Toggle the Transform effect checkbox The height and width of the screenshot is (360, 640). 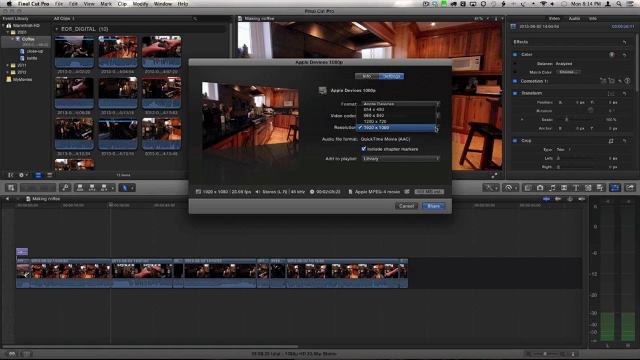click(515, 93)
